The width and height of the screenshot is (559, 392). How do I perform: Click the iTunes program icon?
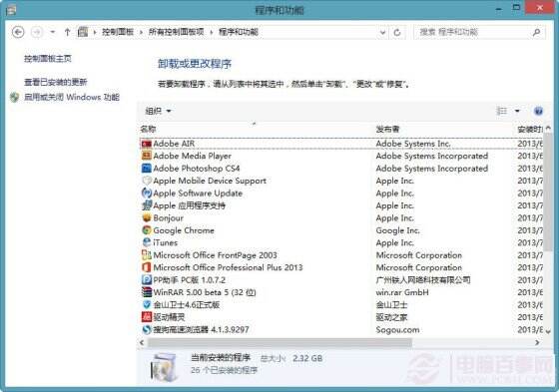point(146,242)
